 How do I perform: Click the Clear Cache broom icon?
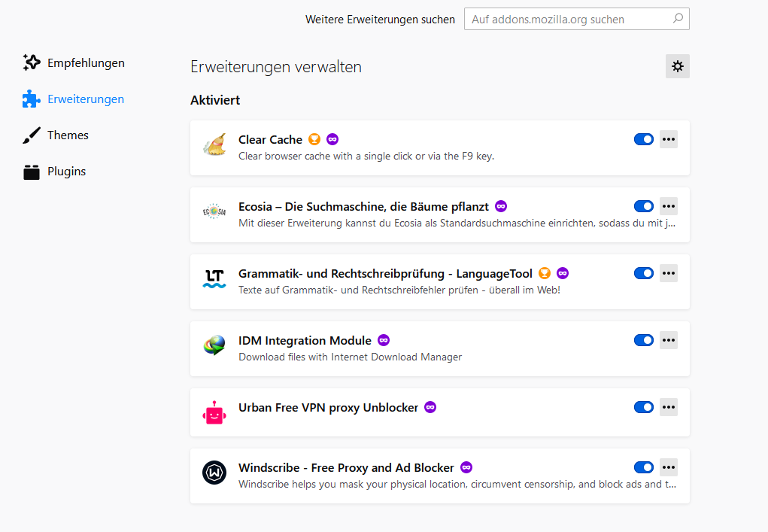point(214,145)
